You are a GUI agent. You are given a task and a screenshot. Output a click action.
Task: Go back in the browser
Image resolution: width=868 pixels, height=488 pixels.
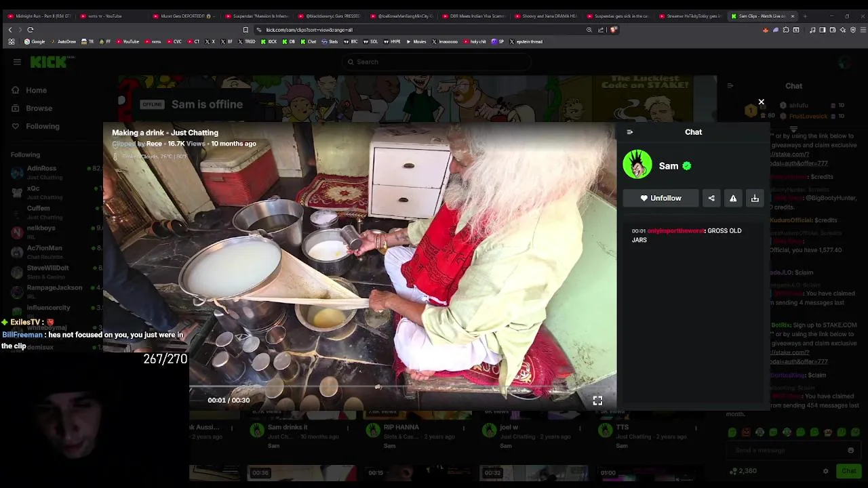tap(10, 30)
